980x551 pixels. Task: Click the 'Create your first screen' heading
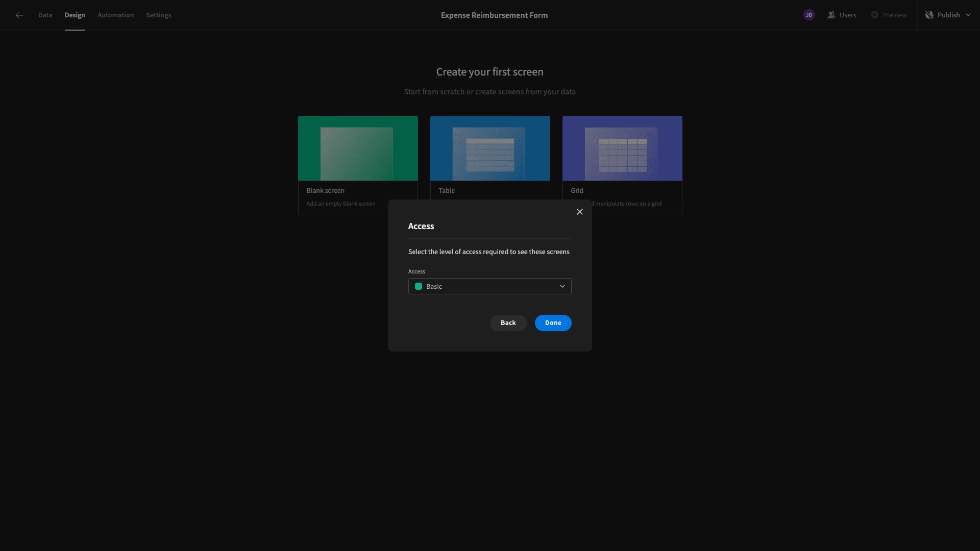click(x=489, y=72)
